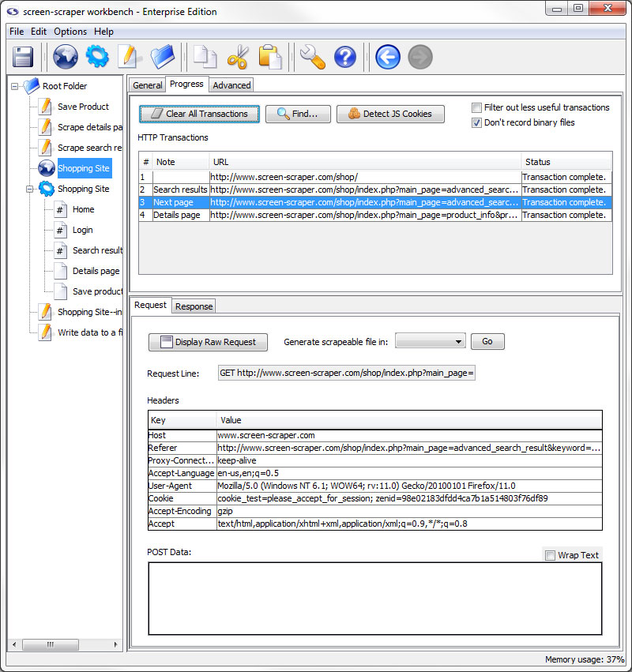
Task: Click the file icon beside Home
Action: click(x=61, y=209)
